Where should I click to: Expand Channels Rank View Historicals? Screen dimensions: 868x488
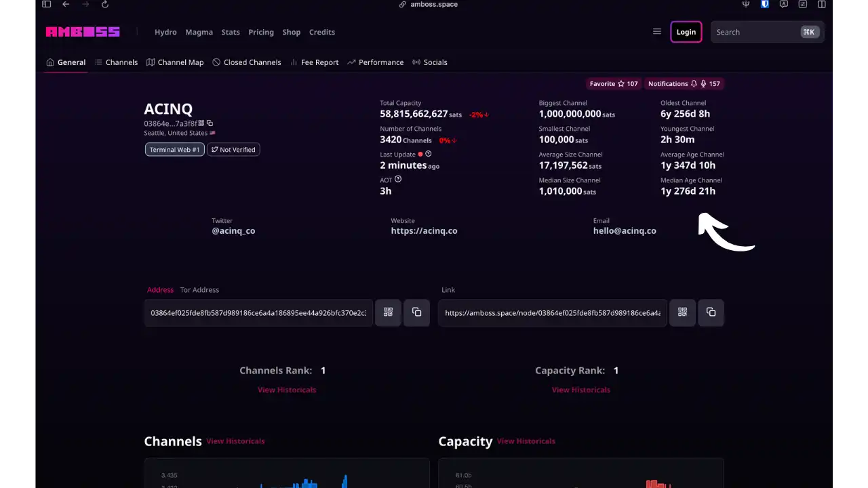point(287,390)
